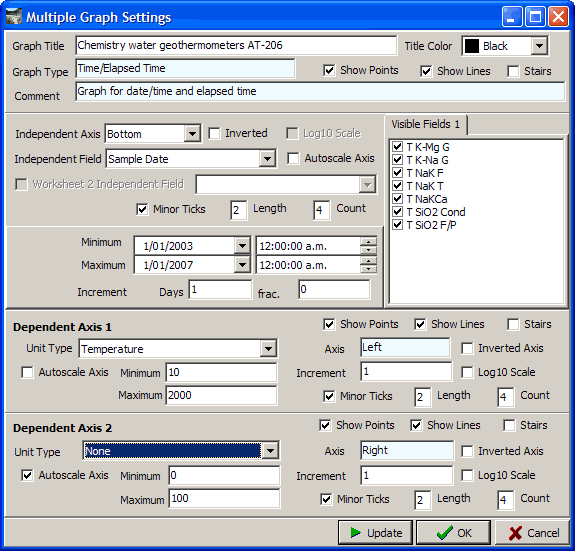This screenshot has height=551, width=575.
Task: Expand the Independent Axis Bottom dropdown
Action: pyautogui.click(x=192, y=134)
